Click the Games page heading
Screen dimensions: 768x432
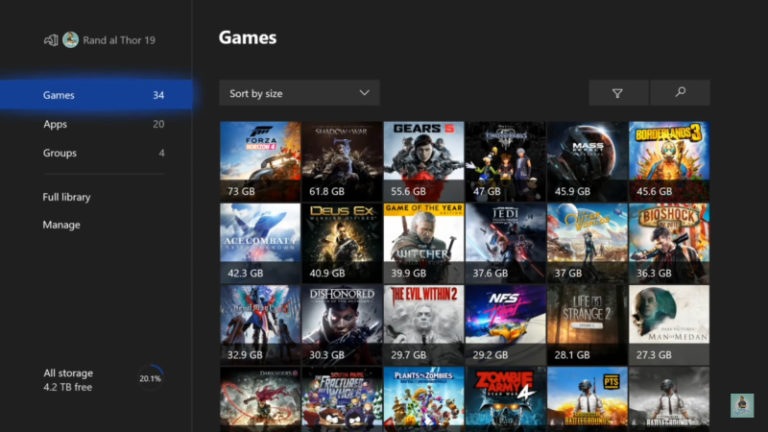pyautogui.click(x=247, y=38)
